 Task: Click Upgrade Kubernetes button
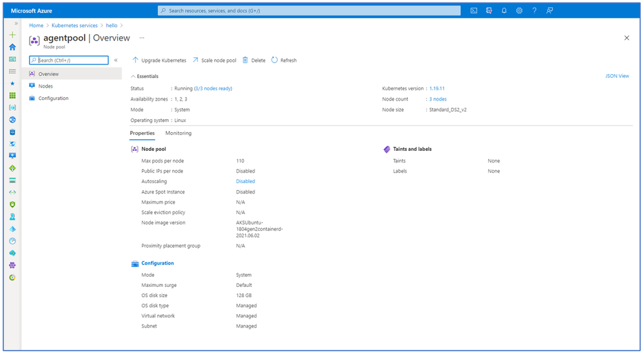159,61
